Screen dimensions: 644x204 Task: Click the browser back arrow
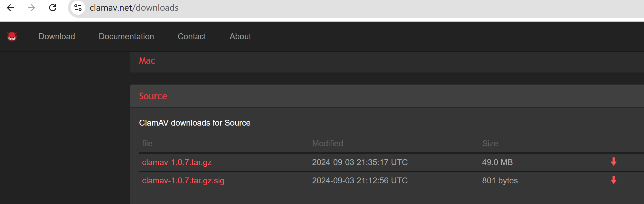(x=11, y=8)
